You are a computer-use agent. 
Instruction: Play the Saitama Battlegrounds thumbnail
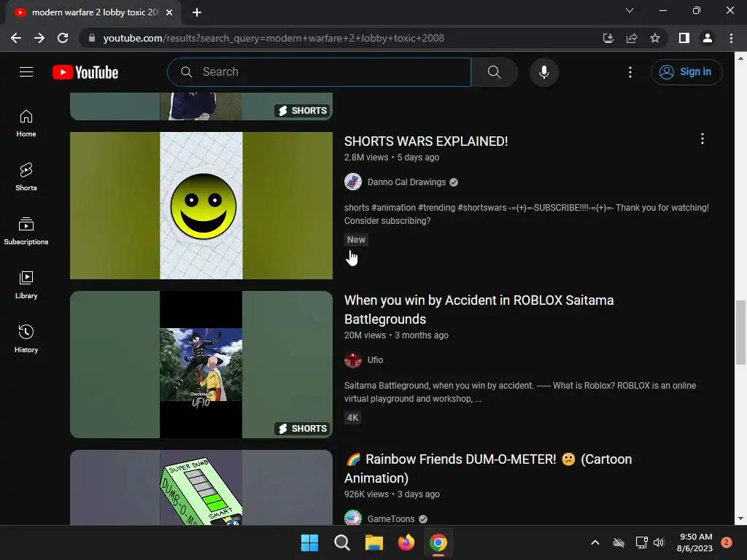click(x=201, y=365)
